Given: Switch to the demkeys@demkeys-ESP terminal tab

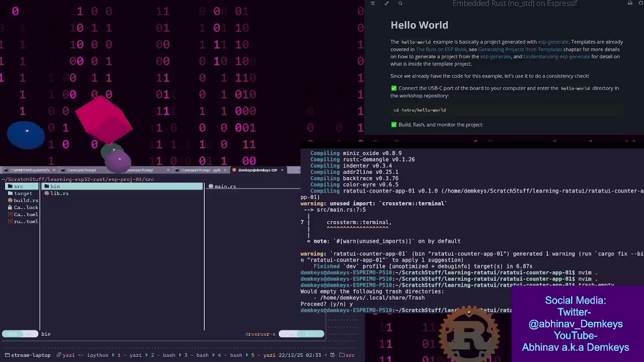Looking at the screenshot, I should coord(258,170).
